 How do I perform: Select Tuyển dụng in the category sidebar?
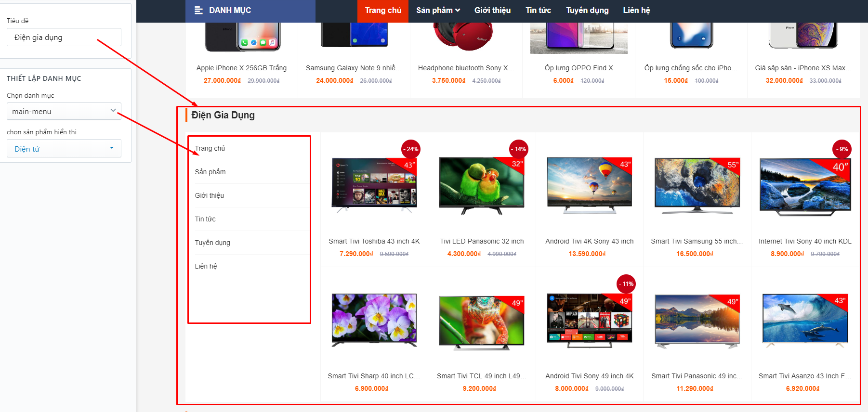pos(212,243)
